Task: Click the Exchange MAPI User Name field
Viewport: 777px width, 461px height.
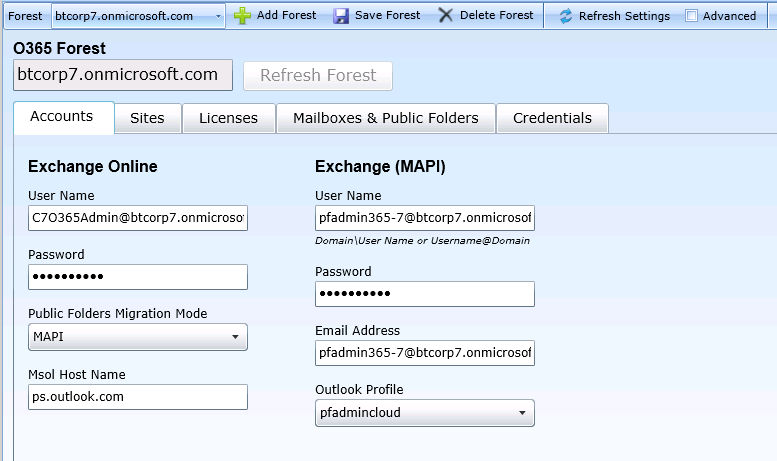Action: tap(425, 218)
